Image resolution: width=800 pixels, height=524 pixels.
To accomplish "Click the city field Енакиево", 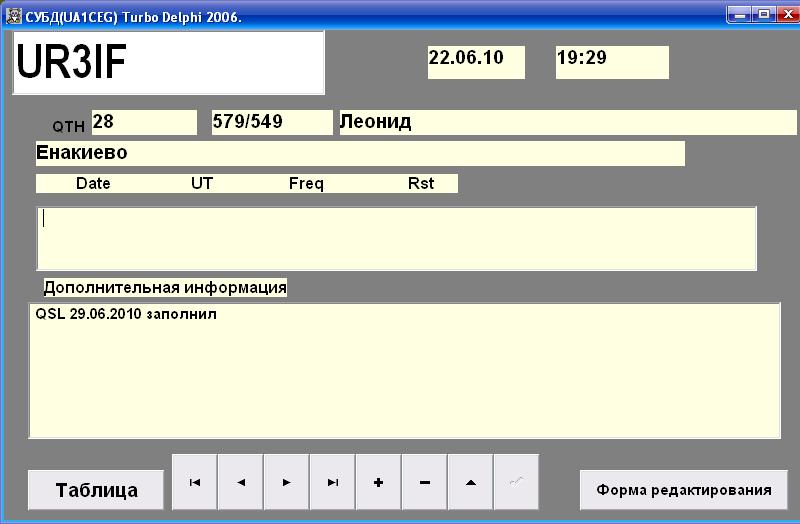I will tap(360, 154).
